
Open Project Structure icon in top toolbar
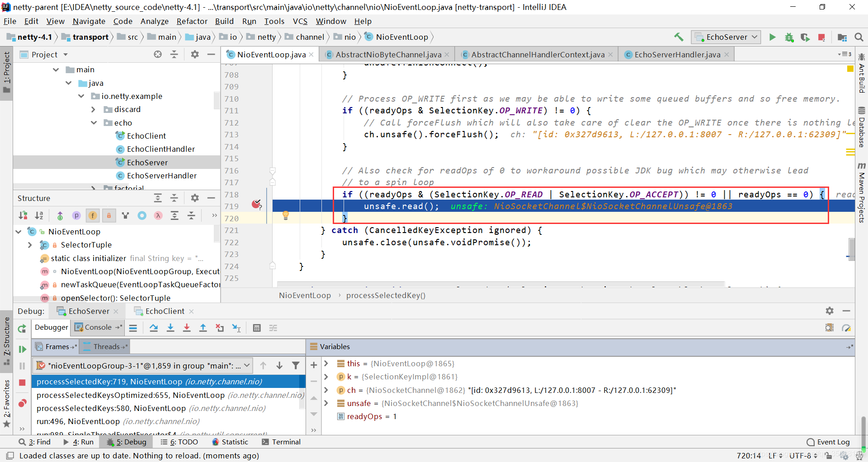point(842,37)
